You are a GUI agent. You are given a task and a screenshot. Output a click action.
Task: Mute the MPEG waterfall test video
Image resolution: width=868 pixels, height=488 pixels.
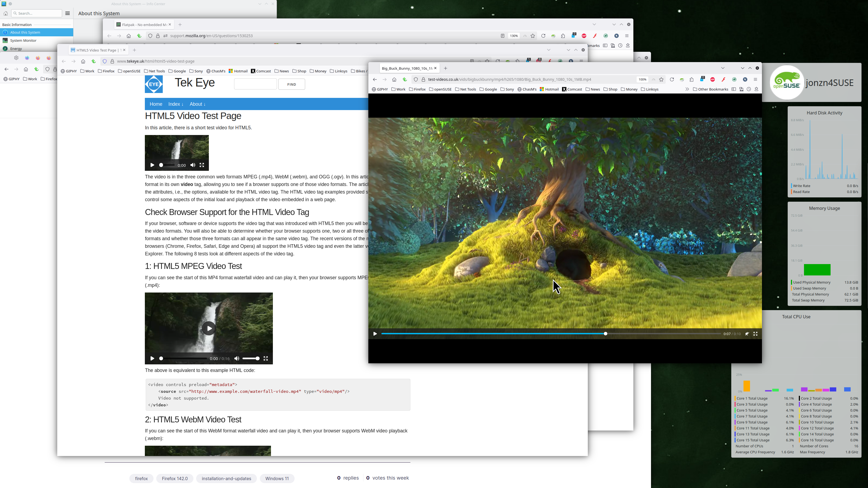point(237,358)
